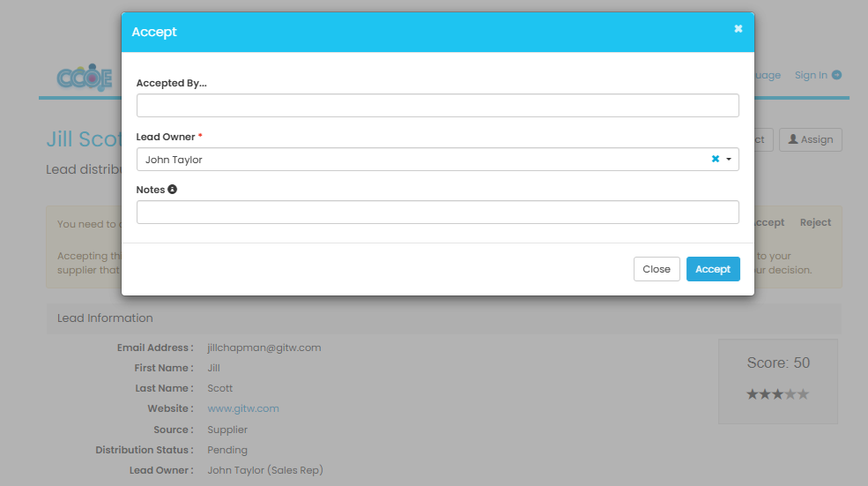The image size is (868, 486).
Task: Click the Pending distribution status value
Action: 227,450
